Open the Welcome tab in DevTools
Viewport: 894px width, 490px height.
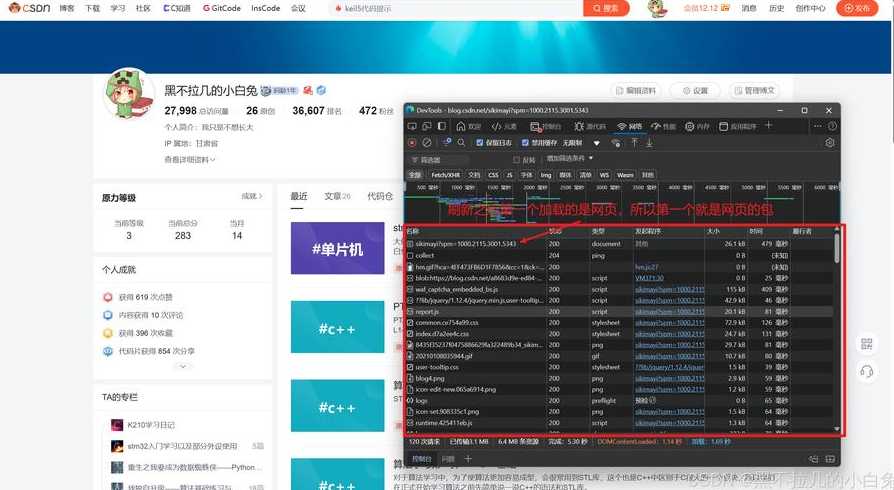click(469, 126)
